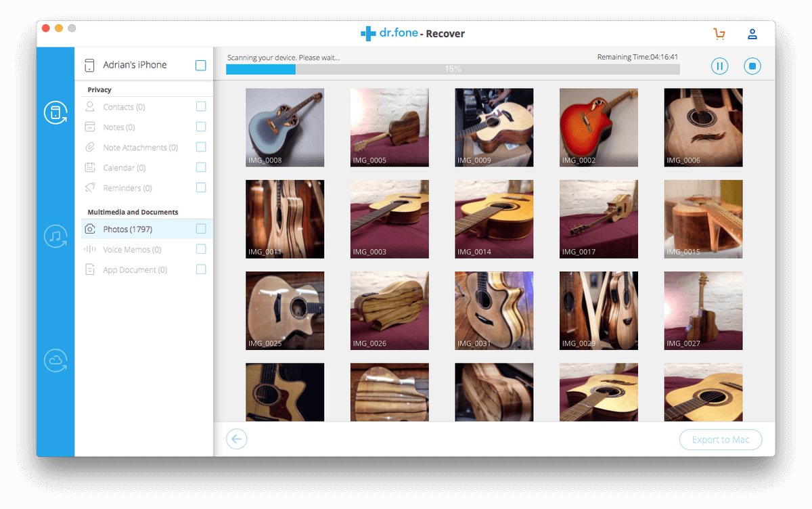Click the Notes icon
The image size is (812, 509).
(89, 127)
